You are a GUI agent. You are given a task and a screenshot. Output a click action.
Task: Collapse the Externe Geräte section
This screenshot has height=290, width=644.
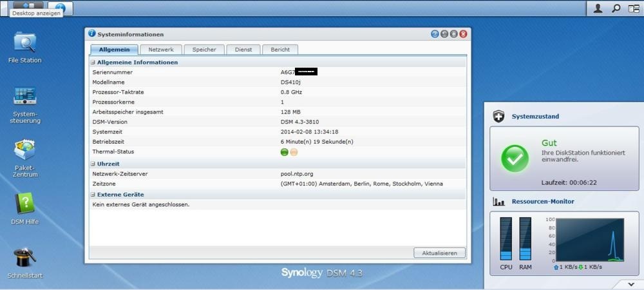[93, 194]
